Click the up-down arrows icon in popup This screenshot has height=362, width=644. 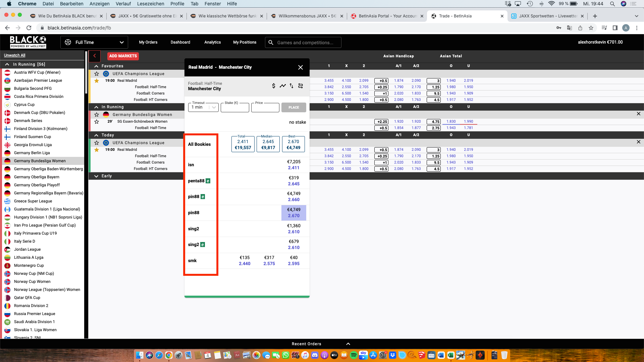click(291, 86)
